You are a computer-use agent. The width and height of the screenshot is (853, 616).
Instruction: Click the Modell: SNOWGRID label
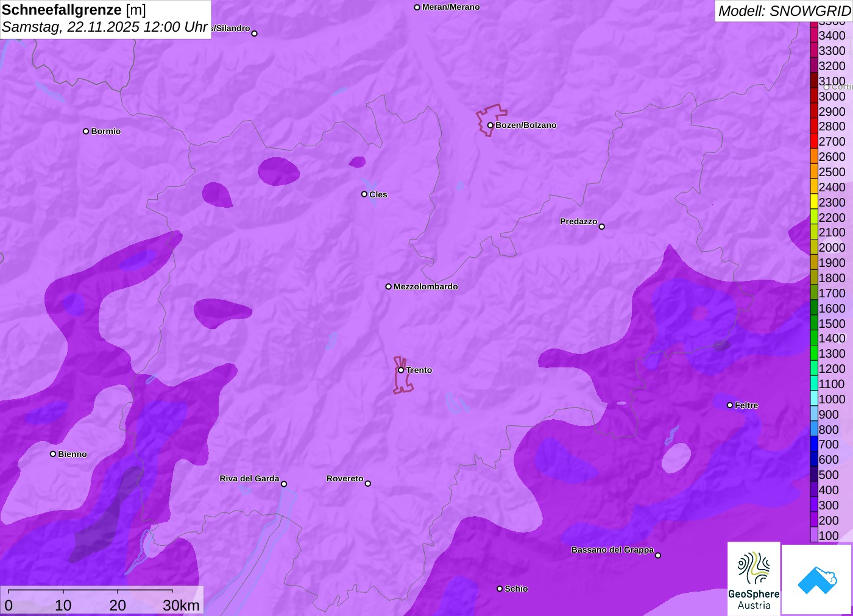click(784, 11)
